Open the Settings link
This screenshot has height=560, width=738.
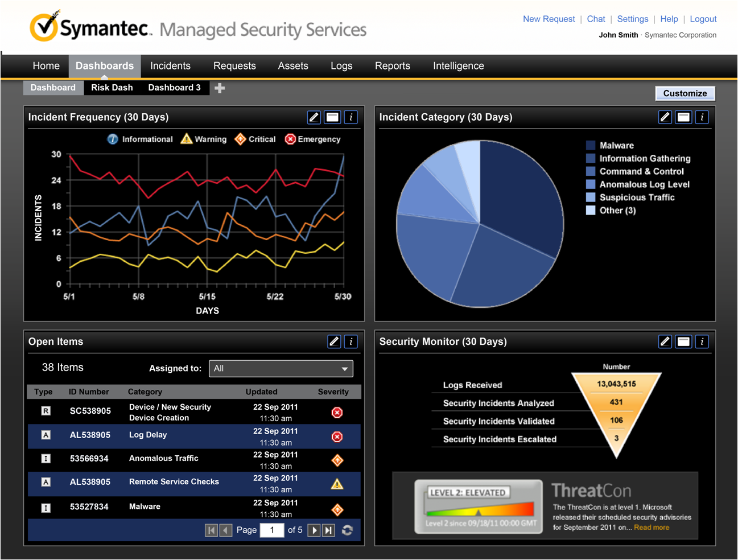633,19
